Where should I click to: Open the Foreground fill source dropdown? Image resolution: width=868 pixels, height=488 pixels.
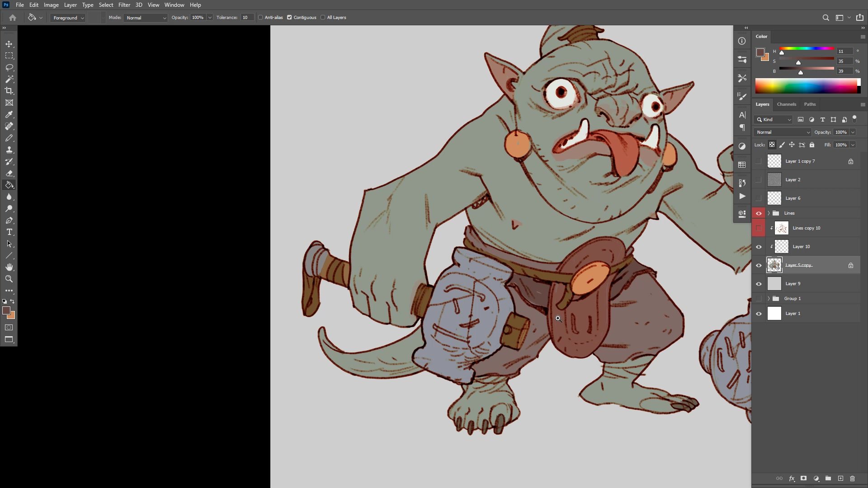pos(68,18)
